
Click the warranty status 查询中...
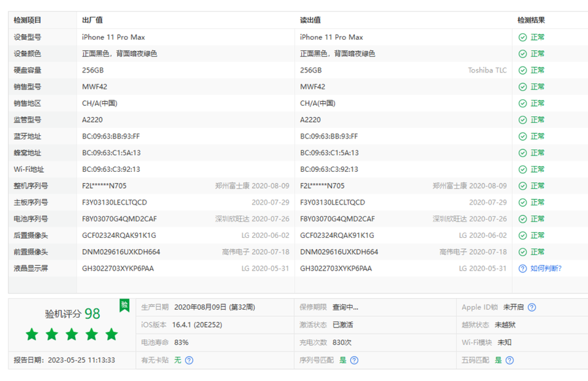[345, 307]
